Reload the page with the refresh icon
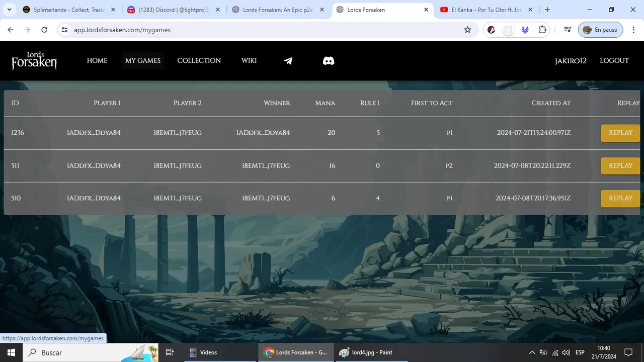644x362 pixels. tap(44, 30)
